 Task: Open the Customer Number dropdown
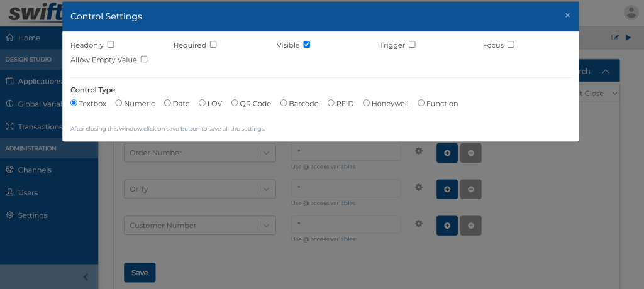point(267,226)
